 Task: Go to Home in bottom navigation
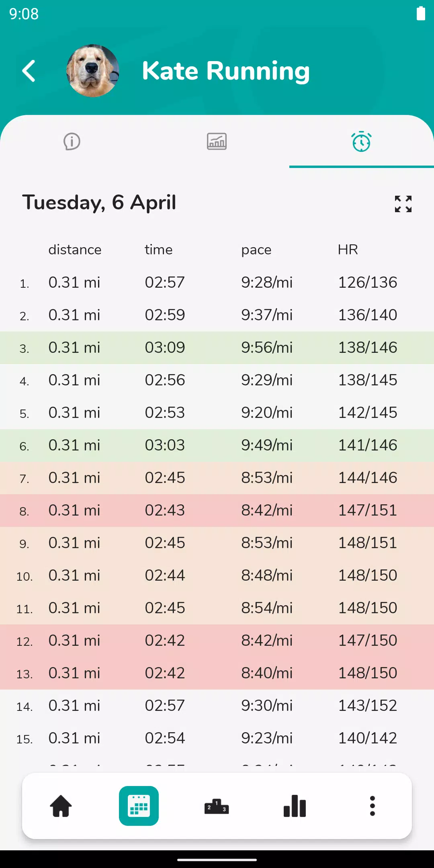(61, 806)
